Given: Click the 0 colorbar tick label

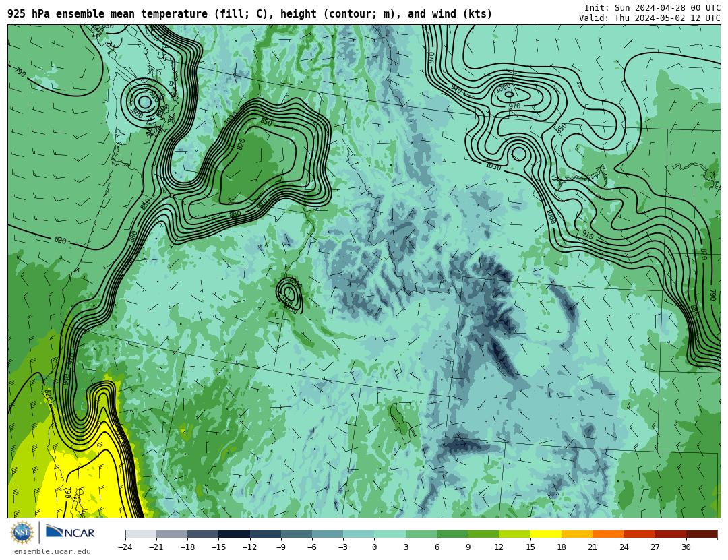Looking at the screenshot, I should [375, 547].
